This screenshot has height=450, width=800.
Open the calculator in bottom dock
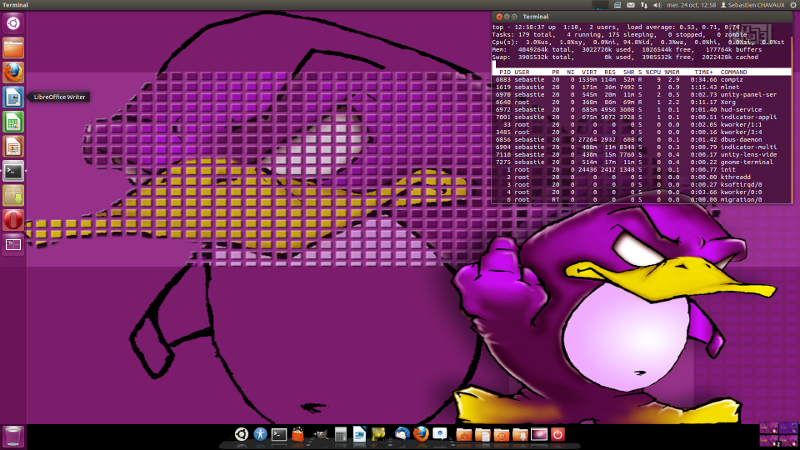(x=340, y=434)
